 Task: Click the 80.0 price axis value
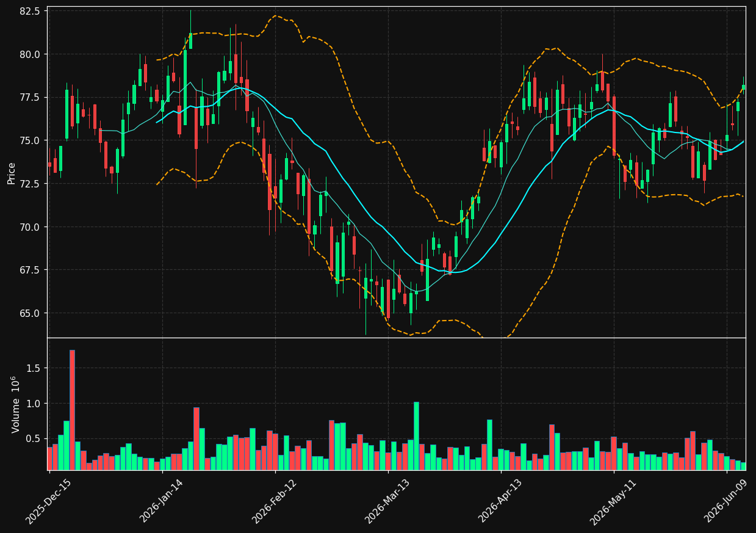[x=31, y=54]
